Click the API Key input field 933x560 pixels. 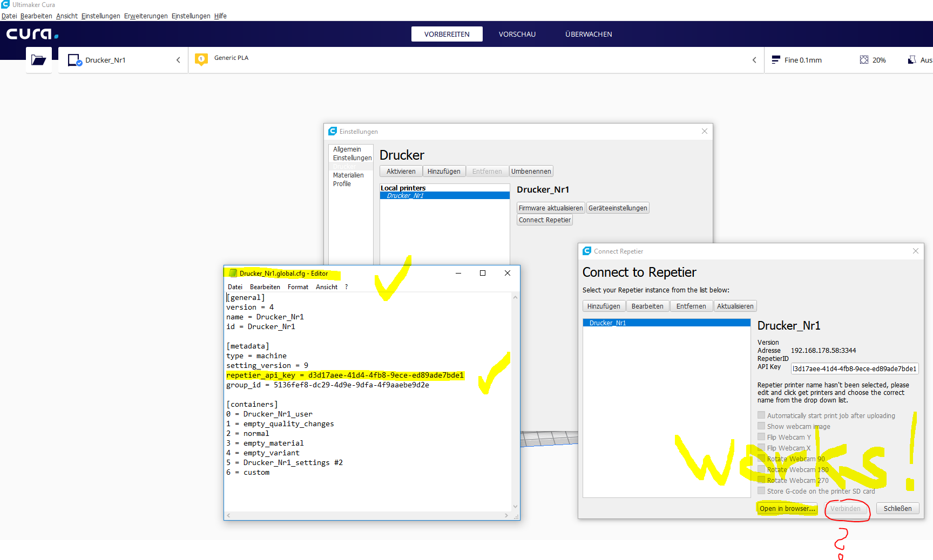point(855,368)
